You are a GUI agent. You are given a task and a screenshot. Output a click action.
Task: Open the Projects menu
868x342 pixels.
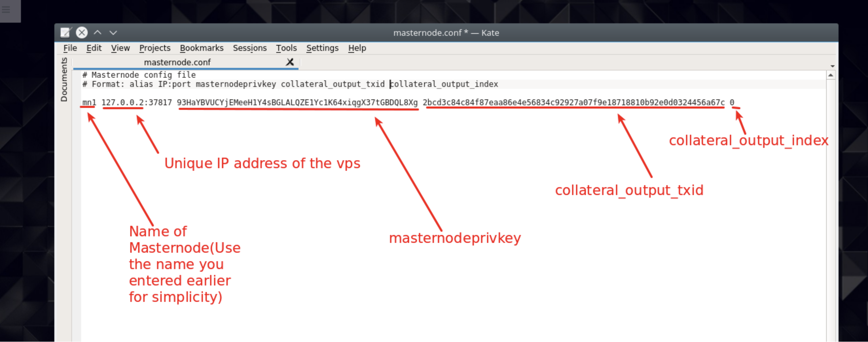coord(155,48)
